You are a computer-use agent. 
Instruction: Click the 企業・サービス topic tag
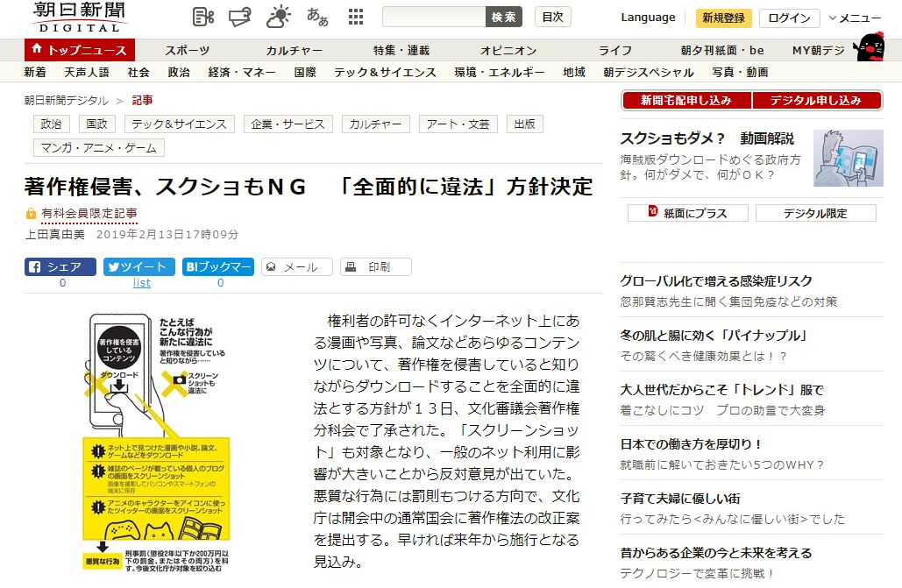click(x=288, y=124)
